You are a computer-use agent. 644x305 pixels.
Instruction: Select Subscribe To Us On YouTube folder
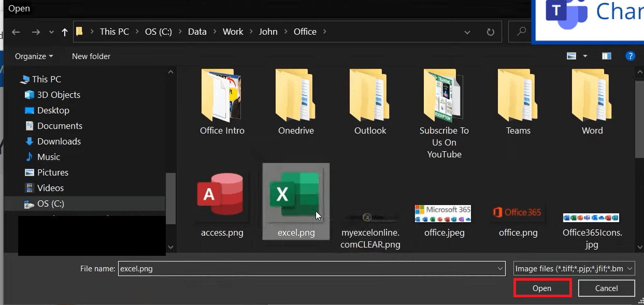click(x=444, y=114)
